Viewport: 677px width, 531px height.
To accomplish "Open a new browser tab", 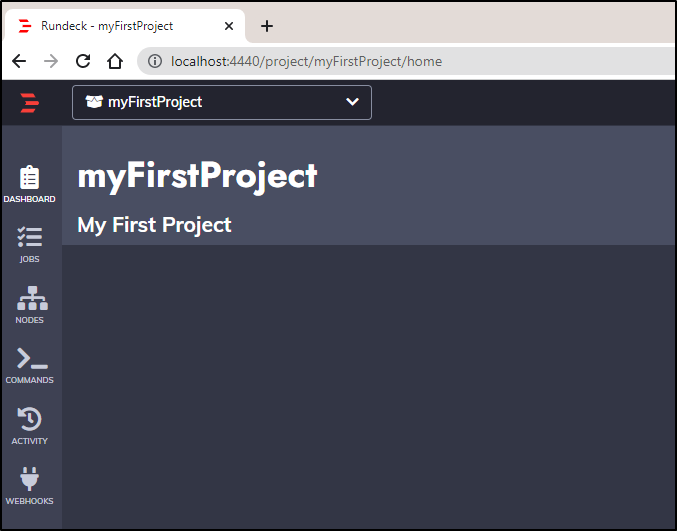I will tap(267, 26).
